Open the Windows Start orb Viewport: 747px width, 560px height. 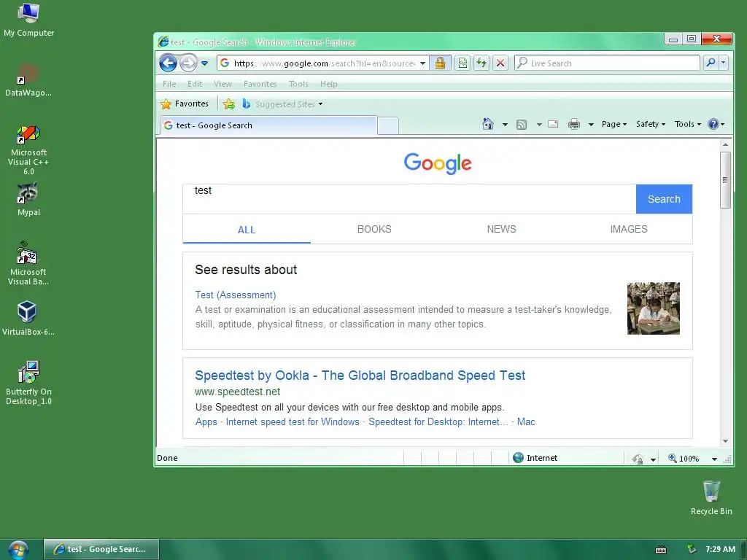click(18, 550)
